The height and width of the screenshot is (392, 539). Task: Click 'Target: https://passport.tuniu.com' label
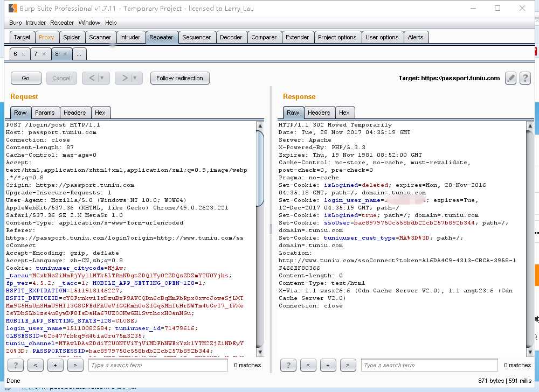coord(449,78)
